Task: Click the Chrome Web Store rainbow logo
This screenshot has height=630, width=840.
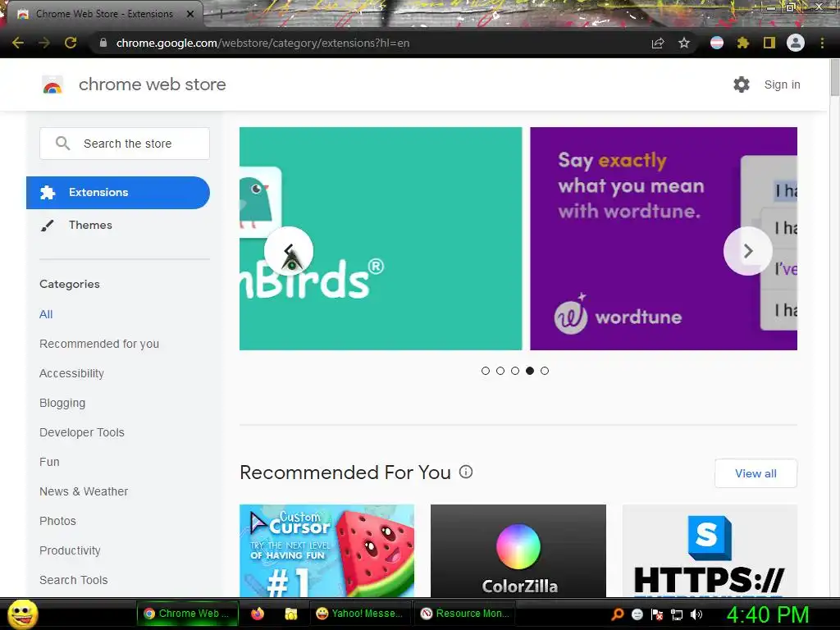Action: pos(52,84)
